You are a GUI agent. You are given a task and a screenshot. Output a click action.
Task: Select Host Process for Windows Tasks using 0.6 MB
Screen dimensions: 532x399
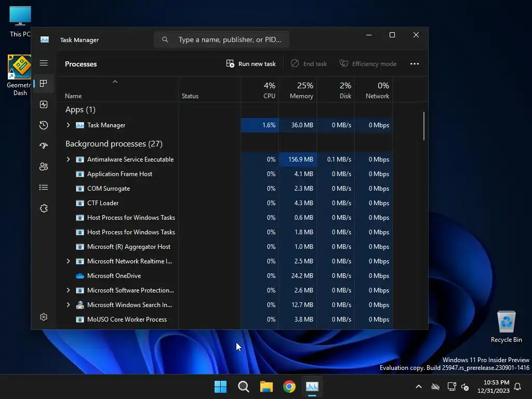click(x=224, y=218)
